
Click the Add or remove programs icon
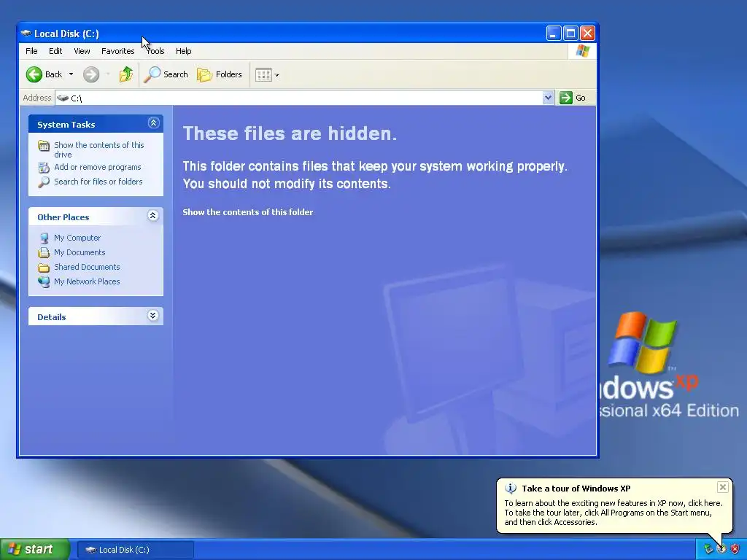[44, 168]
